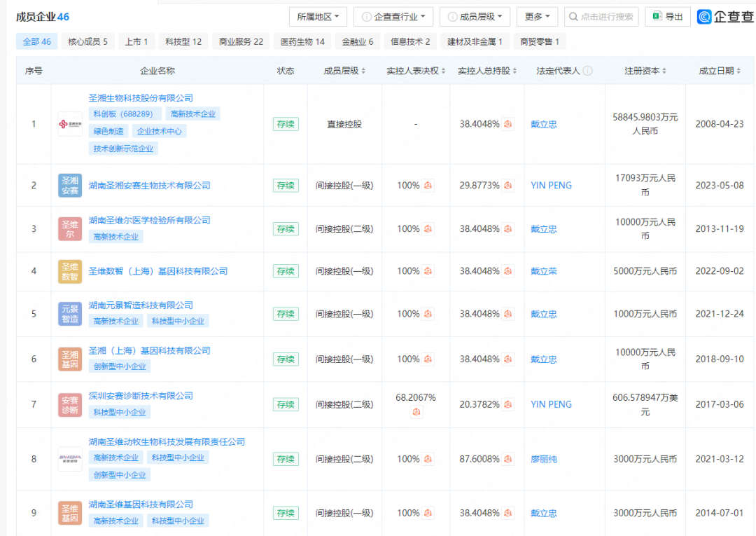Switch to the 医药生物 14 tab
The width and height of the screenshot is (756, 536).
tap(302, 41)
